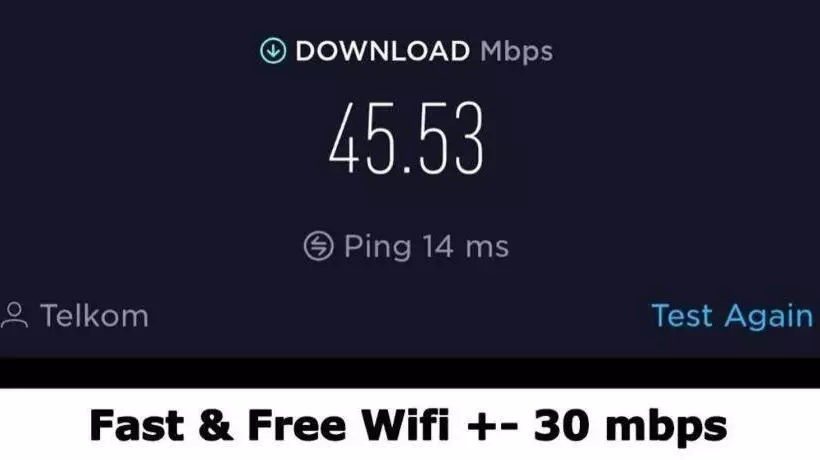Select the Telkom provider name
This screenshot has height=460, width=820.
pos(94,316)
